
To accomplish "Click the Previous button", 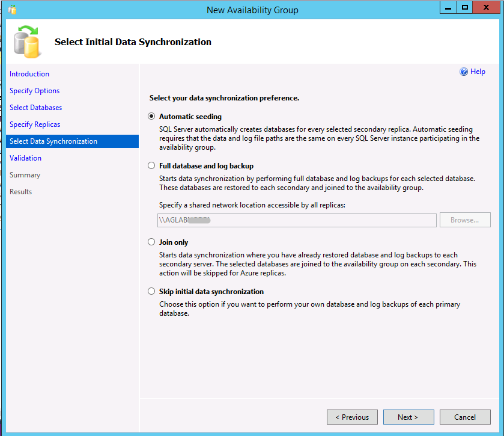I will tap(352, 417).
